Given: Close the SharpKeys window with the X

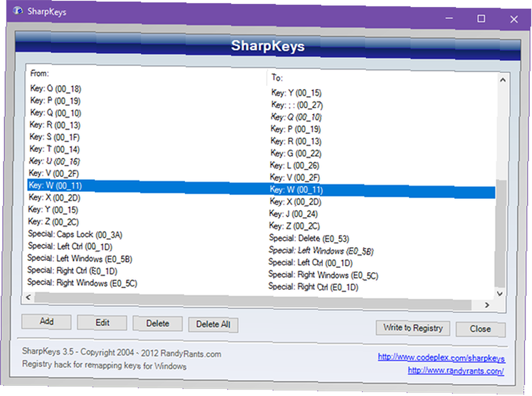Looking at the screenshot, I should (x=514, y=19).
